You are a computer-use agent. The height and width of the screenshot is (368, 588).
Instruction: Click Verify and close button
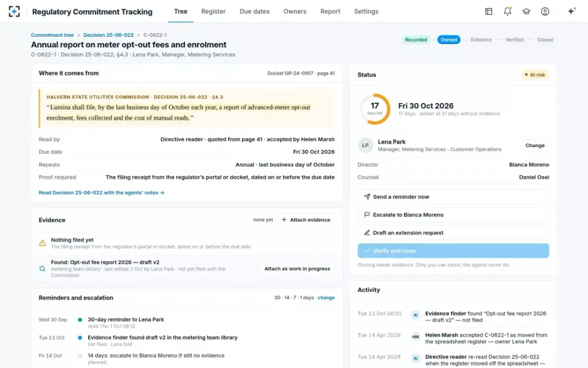[x=453, y=251]
